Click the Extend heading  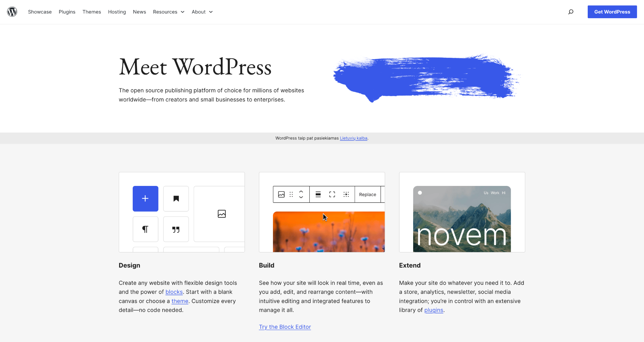click(410, 265)
